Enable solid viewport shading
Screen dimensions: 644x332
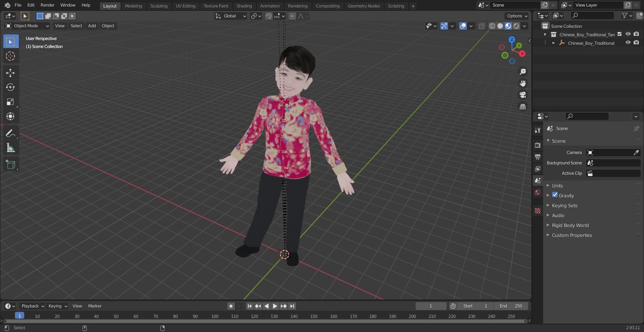click(x=500, y=26)
